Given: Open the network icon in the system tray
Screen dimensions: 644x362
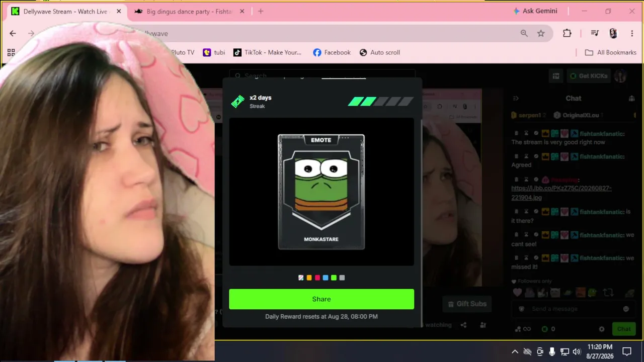Looking at the screenshot, I should [565, 351].
